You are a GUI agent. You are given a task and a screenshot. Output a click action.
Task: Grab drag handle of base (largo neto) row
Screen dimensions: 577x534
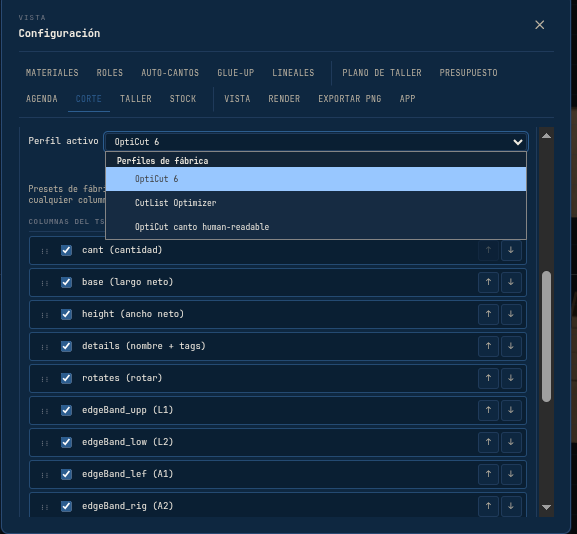click(x=45, y=283)
